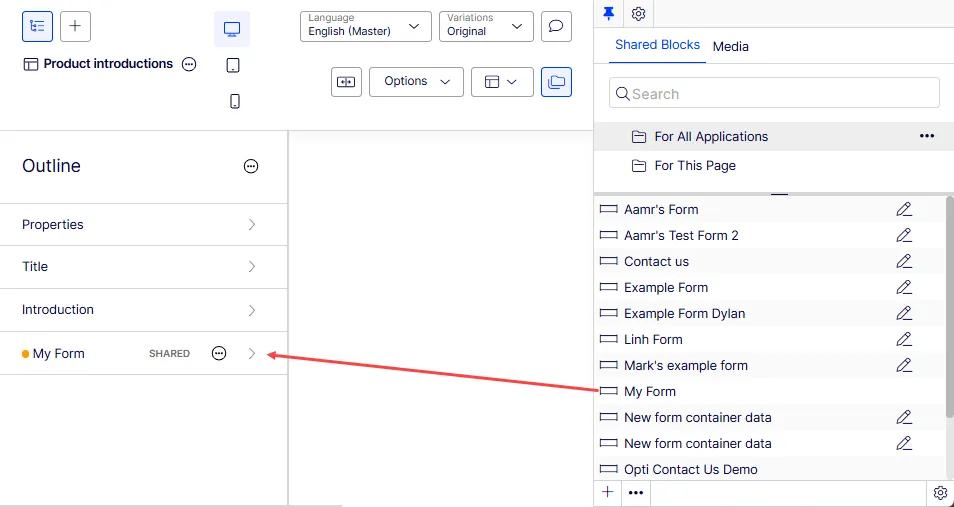Expand the My Form shared row chevron

tap(252, 354)
